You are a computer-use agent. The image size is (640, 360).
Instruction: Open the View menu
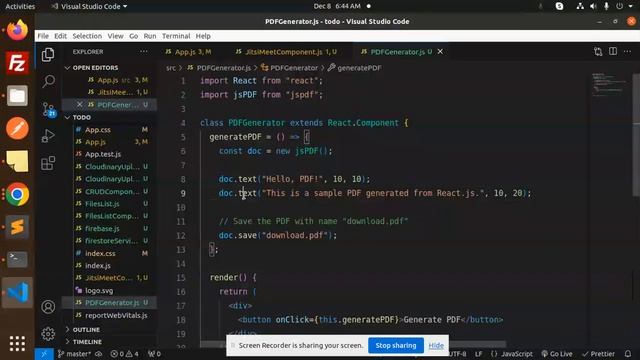(x=116, y=36)
